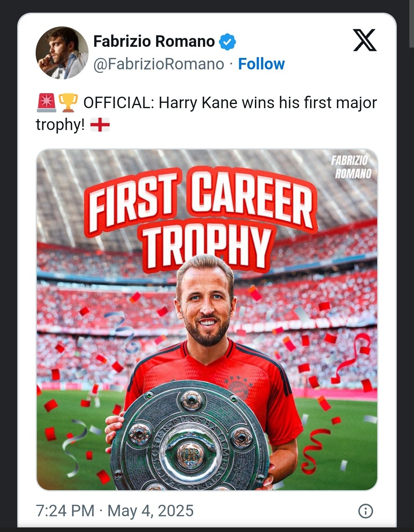Click the blue verified badge

click(x=227, y=42)
